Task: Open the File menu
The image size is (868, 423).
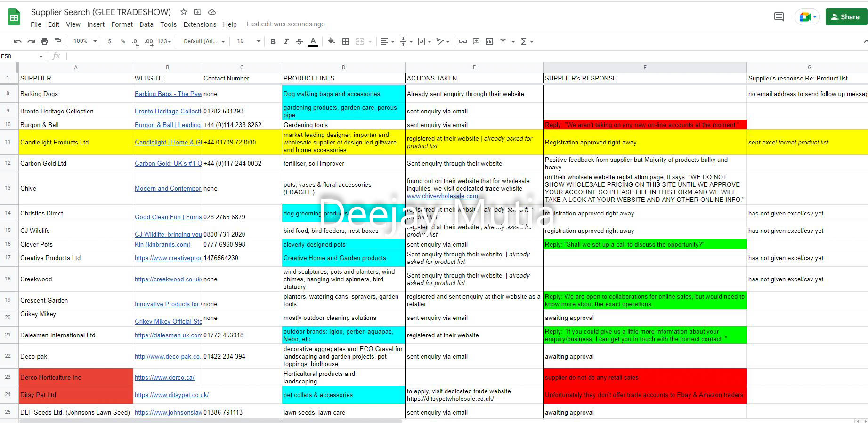Action: [36, 24]
